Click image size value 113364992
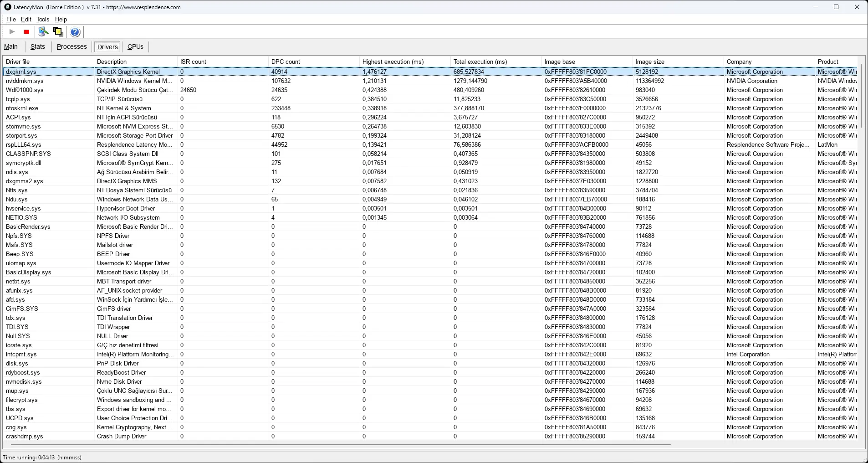 [650, 81]
